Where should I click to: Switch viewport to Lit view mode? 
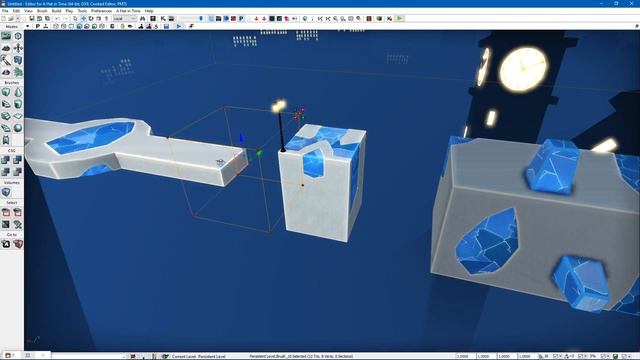pyautogui.click(x=79, y=26)
